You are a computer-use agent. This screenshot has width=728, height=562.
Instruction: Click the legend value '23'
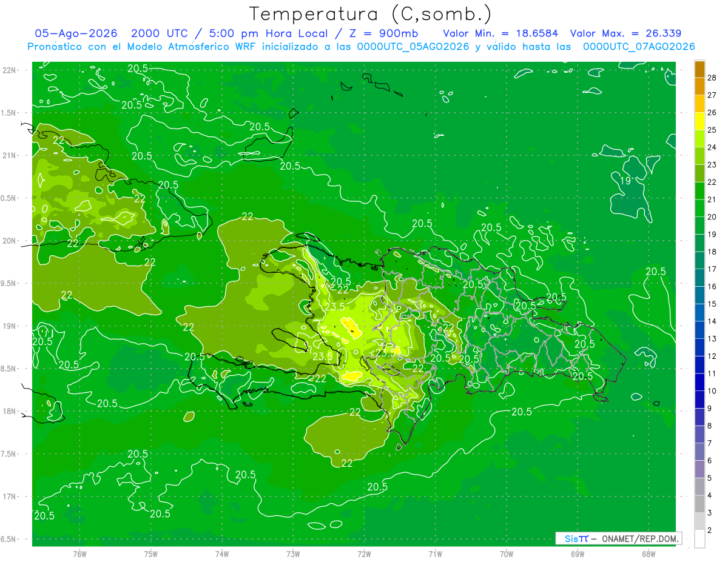coord(712,164)
